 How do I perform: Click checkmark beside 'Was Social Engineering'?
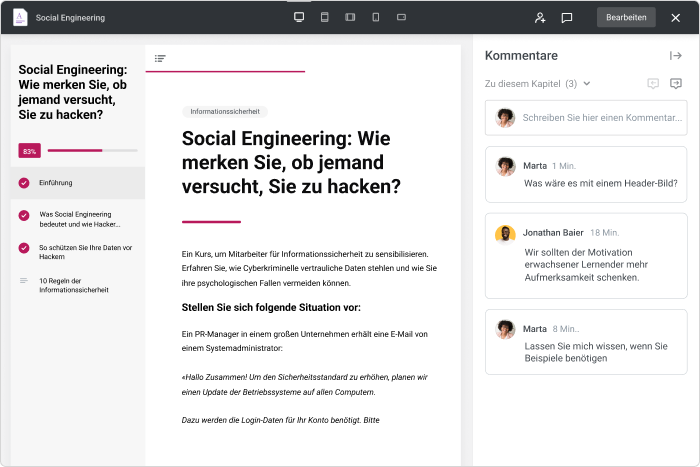(24, 216)
